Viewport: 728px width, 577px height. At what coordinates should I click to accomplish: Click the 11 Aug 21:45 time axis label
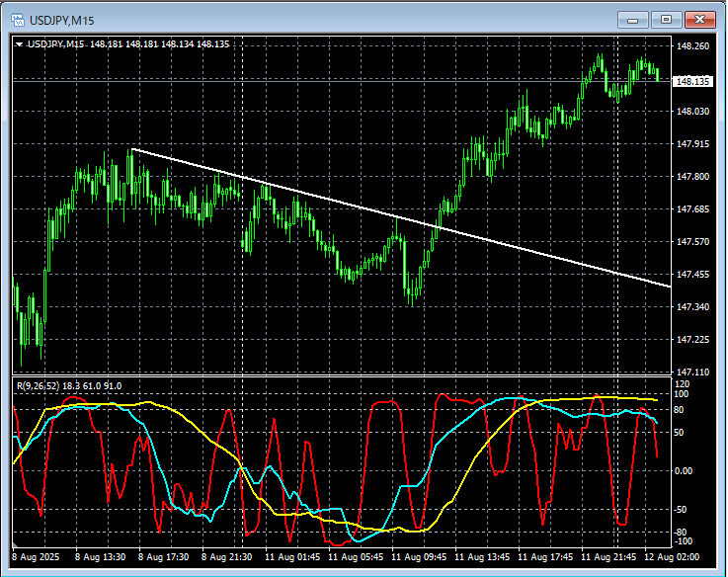click(608, 556)
